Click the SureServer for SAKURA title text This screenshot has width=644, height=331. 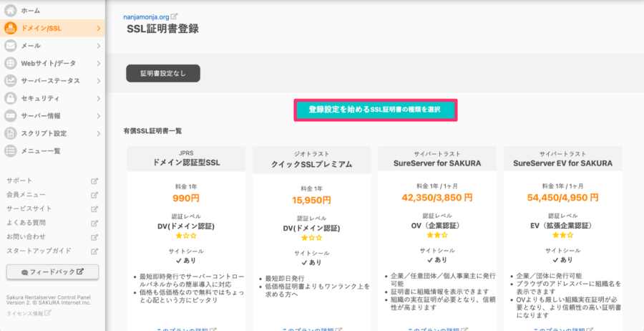pyautogui.click(x=437, y=163)
